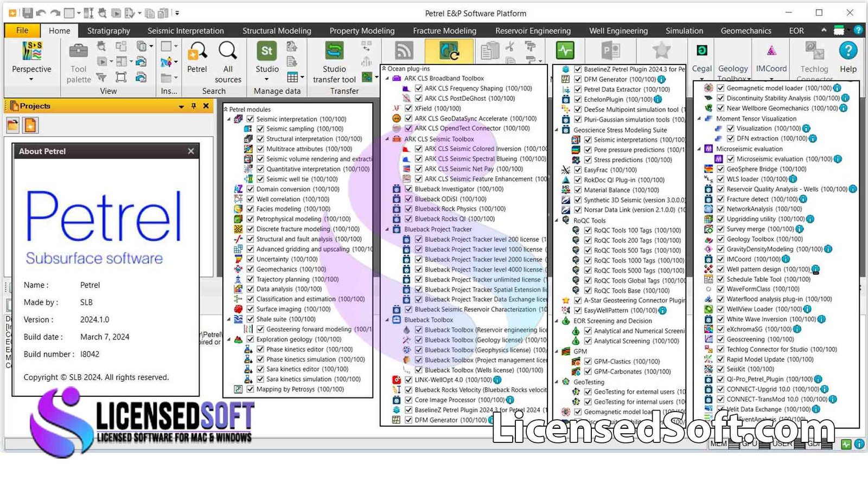
Task: Click the Undo arrow in title bar
Action: 41,12
